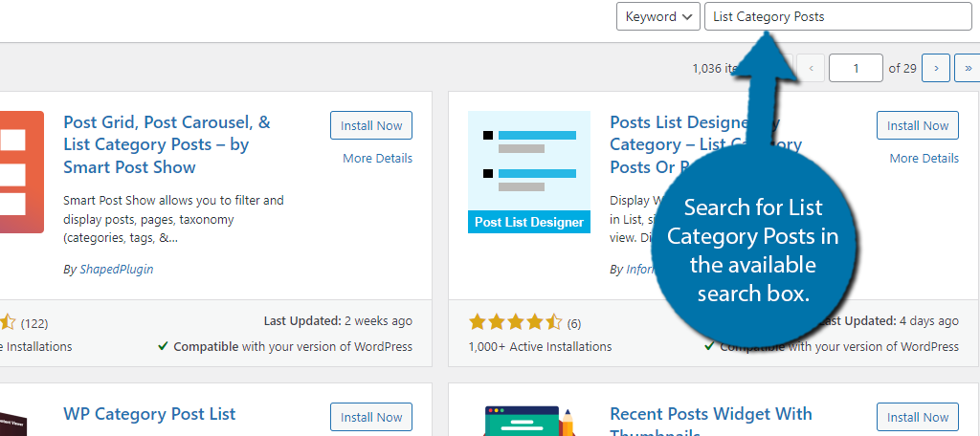Open the WP Category Post List plugin title
Image resolution: width=980 pixels, height=436 pixels.
tap(149, 414)
